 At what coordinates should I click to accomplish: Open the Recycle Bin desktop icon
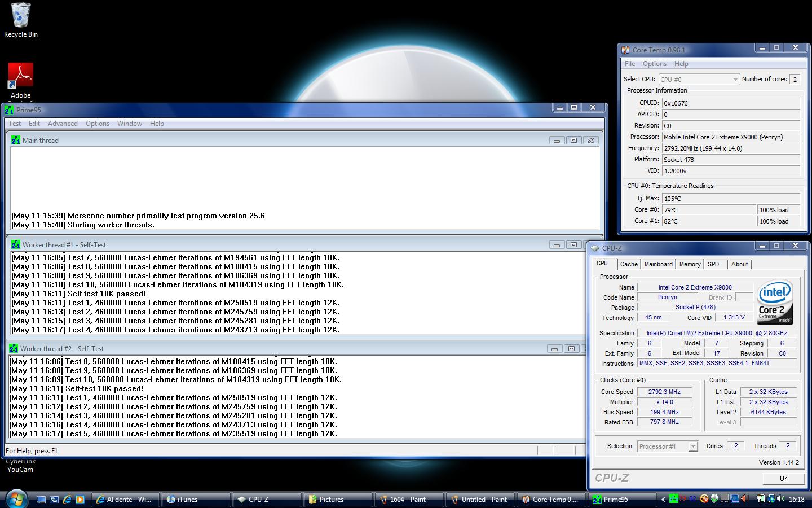pos(21,20)
